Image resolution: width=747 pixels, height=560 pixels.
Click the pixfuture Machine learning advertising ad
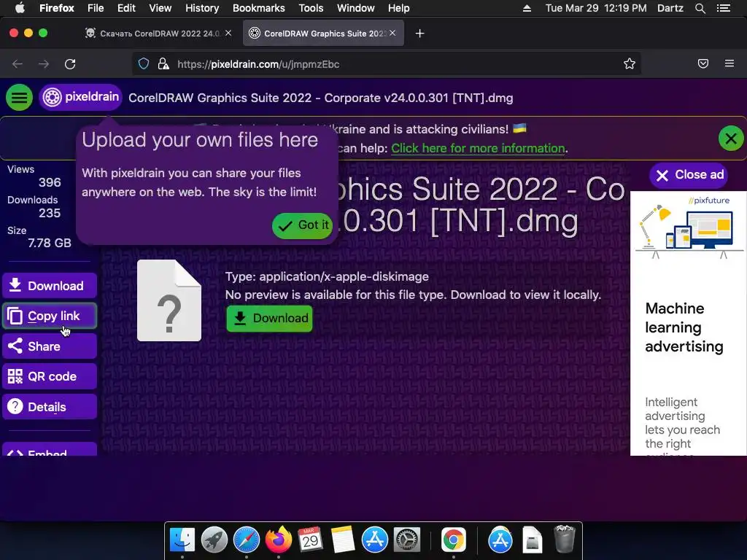coord(689,324)
